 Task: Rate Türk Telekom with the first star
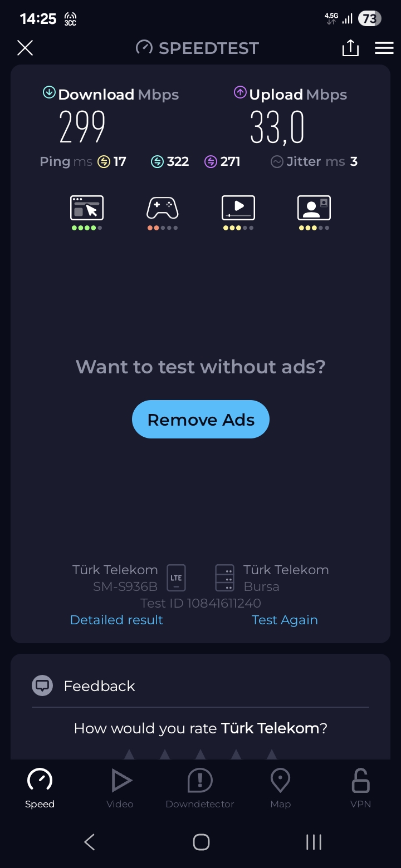[129, 754]
